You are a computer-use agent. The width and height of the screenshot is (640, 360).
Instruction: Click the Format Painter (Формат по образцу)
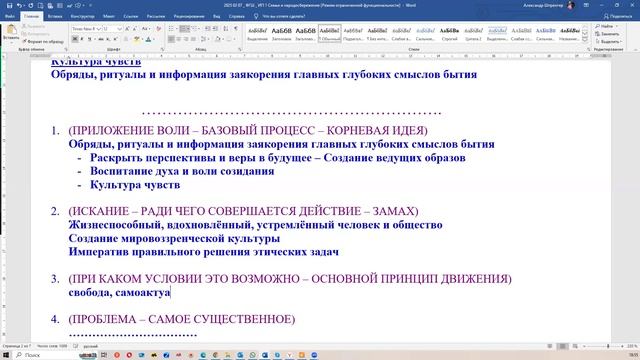click(x=43, y=41)
